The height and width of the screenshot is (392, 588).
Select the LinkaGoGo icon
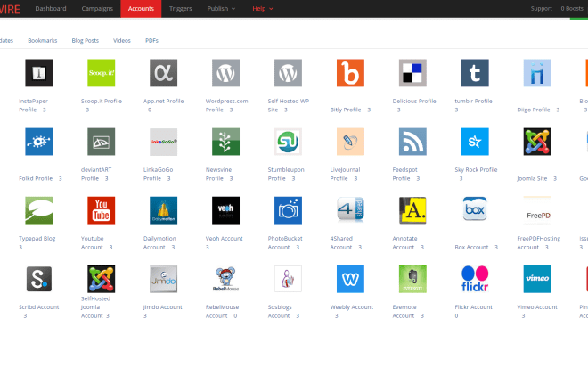click(164, 142)
